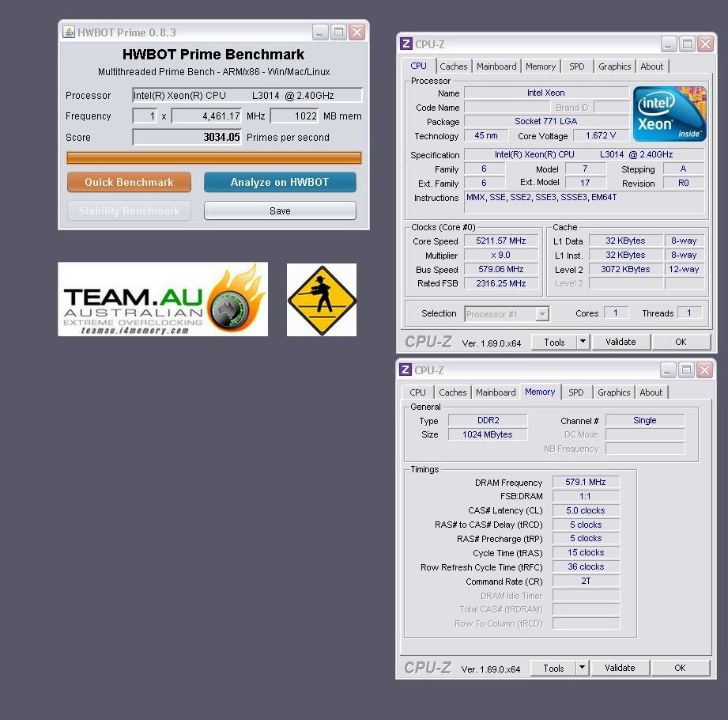Maximize the upper CPU-Z window

click(688, 44)
